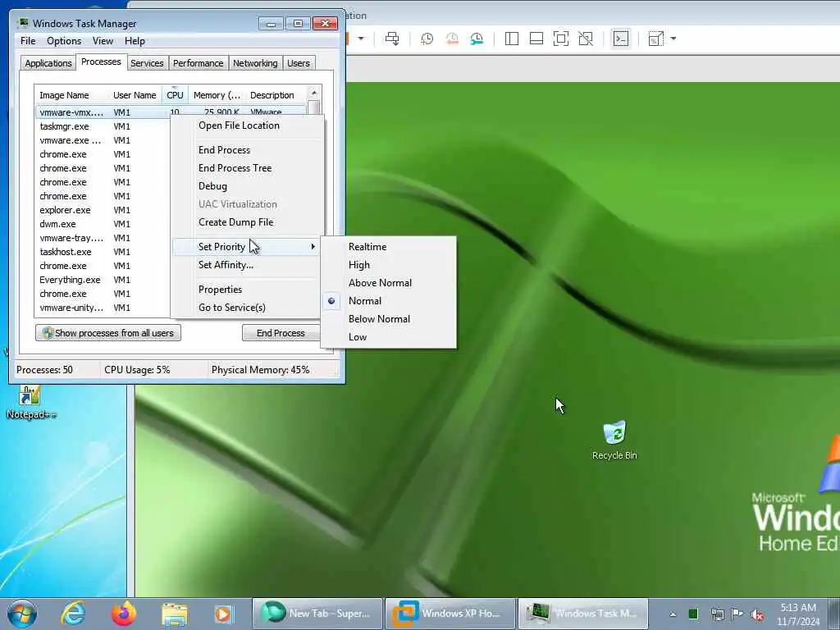Click the tray volume muted icon
The image size is (840, 630).
pos(757,614)
